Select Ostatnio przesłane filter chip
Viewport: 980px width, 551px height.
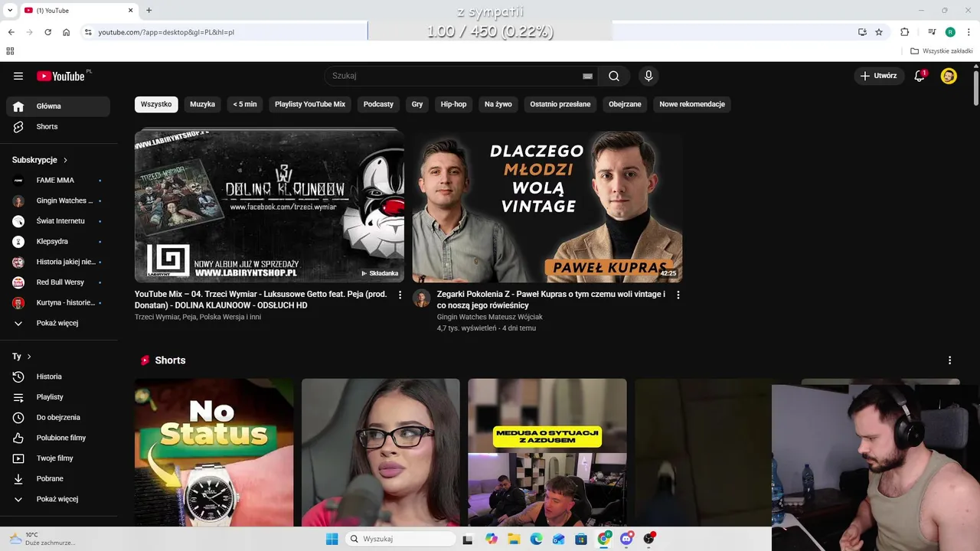pos(560,104)
